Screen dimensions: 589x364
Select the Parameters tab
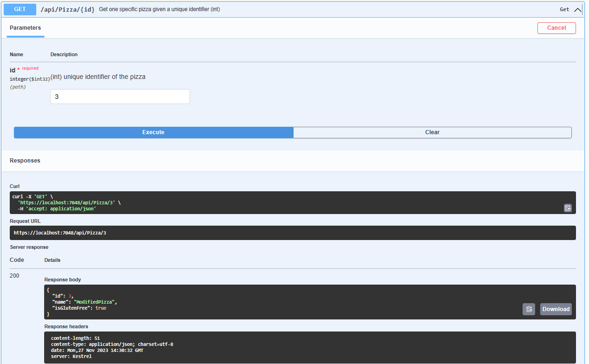pyautogui.click(x=26, y=28)
